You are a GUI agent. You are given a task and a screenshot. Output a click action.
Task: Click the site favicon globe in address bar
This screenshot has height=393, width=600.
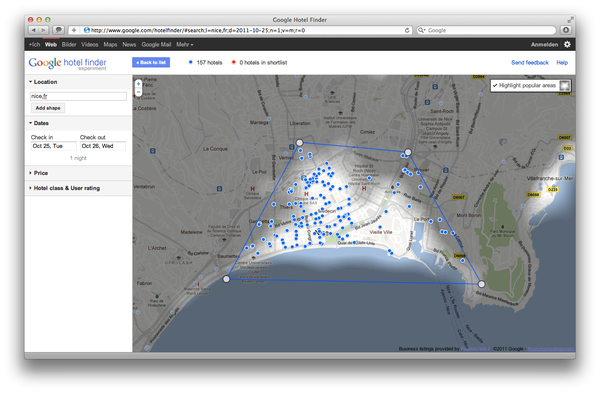tap(86, 30)
